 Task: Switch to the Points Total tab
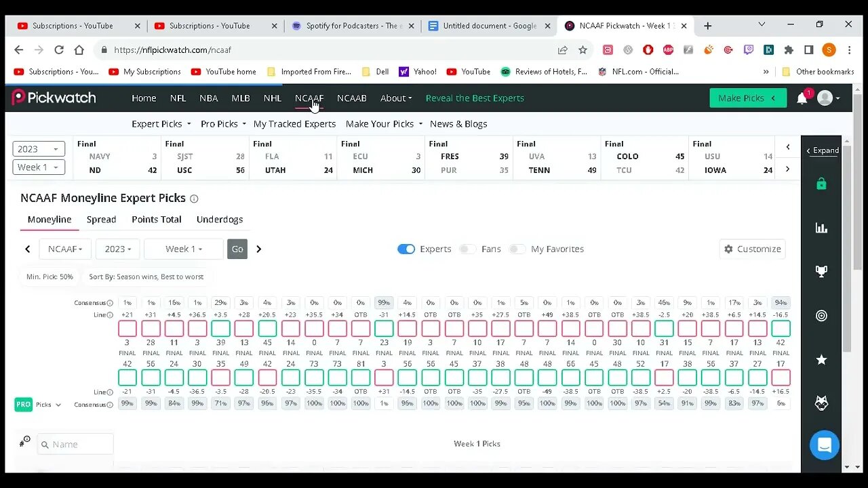pyautogui.click(x=157, y=220)
